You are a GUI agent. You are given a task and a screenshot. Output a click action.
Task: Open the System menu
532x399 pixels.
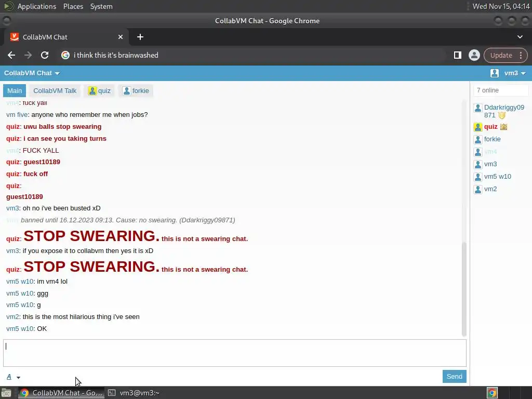pyautogui.click(x=101, y=6)
